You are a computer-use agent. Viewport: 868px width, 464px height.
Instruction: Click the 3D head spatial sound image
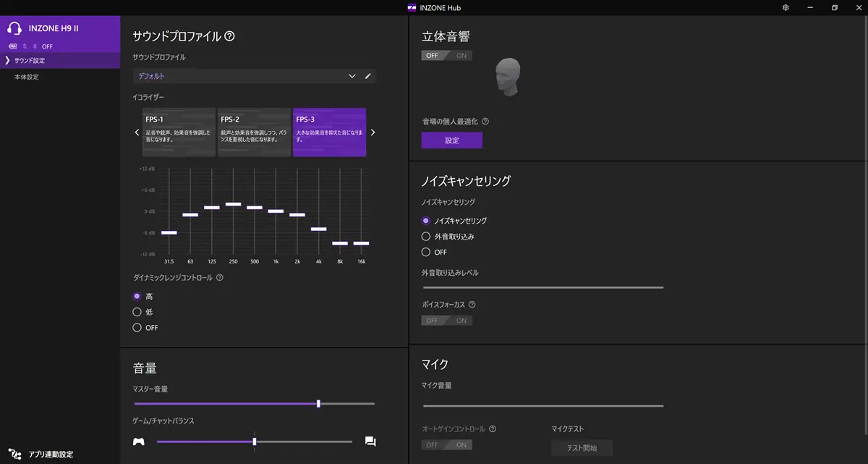pyautogui.click(x=507, y=76)
